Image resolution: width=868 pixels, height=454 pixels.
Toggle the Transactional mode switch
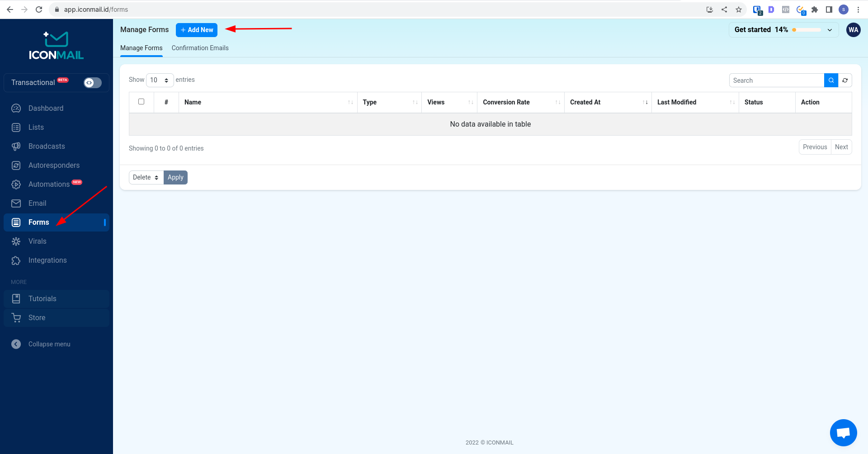92,83
